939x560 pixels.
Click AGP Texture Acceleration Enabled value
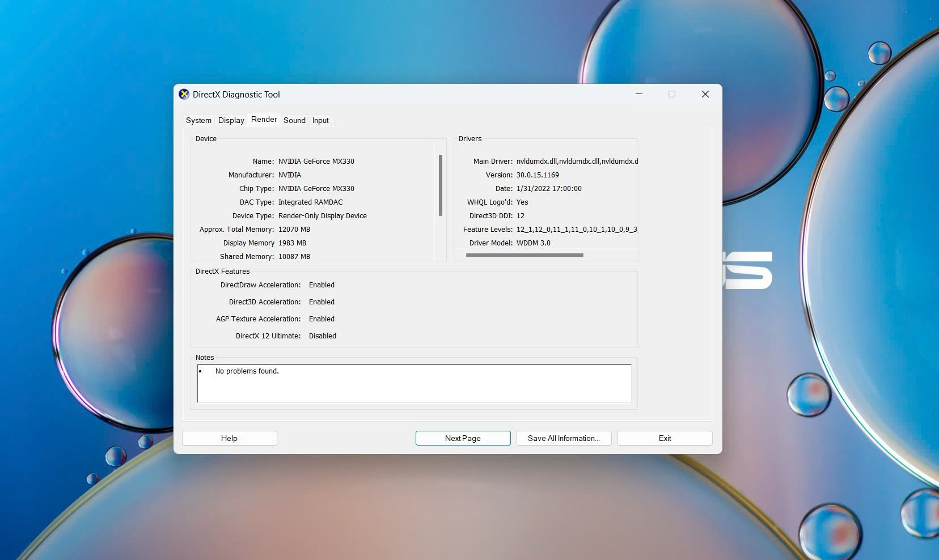point(322,319)
